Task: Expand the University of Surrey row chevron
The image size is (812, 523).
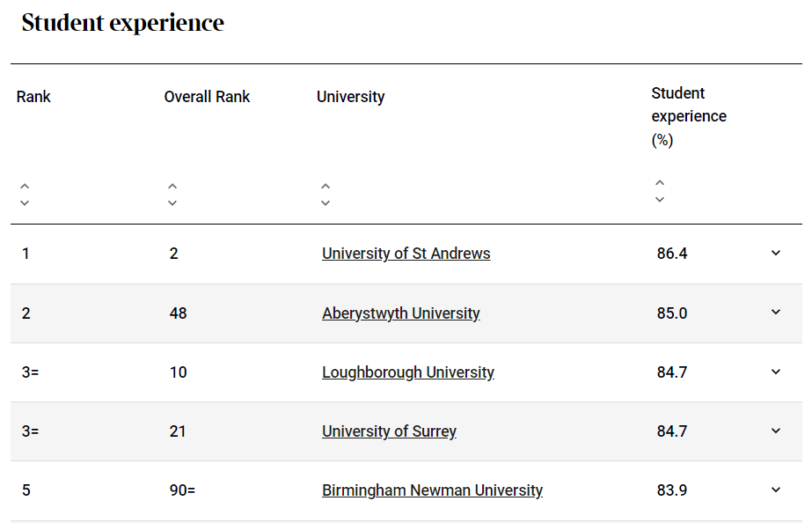Action: click(x=776, y=431)
